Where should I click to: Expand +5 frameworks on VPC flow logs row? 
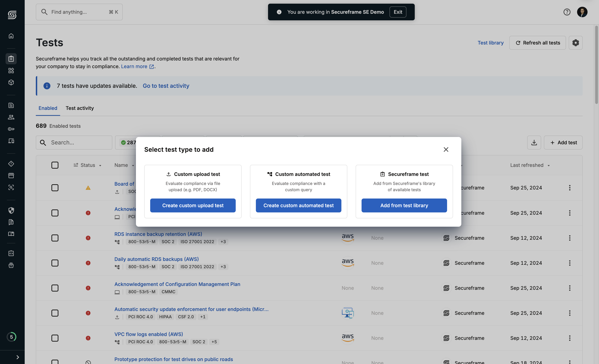pyautogui.click(x=214, y=342)
